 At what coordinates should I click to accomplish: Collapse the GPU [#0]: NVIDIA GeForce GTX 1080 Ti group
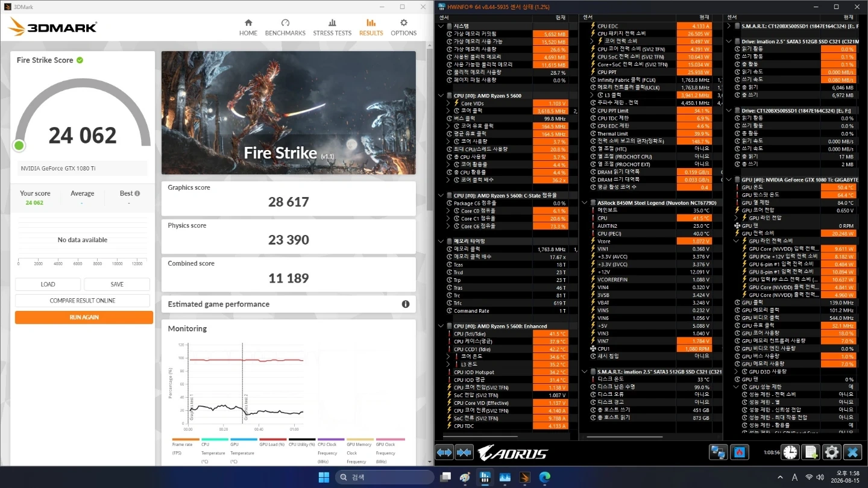pos(729,180)
